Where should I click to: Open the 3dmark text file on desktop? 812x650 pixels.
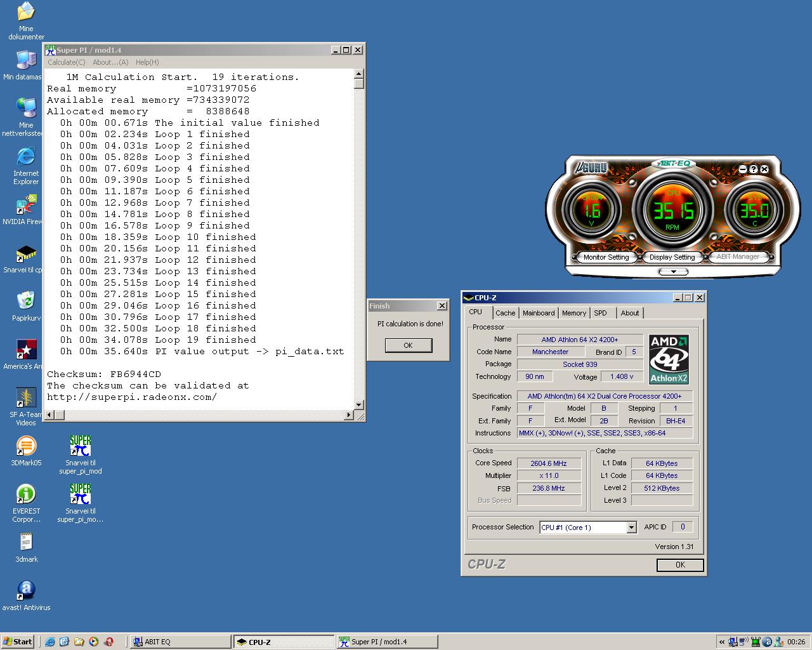click(x=26, y=548)
